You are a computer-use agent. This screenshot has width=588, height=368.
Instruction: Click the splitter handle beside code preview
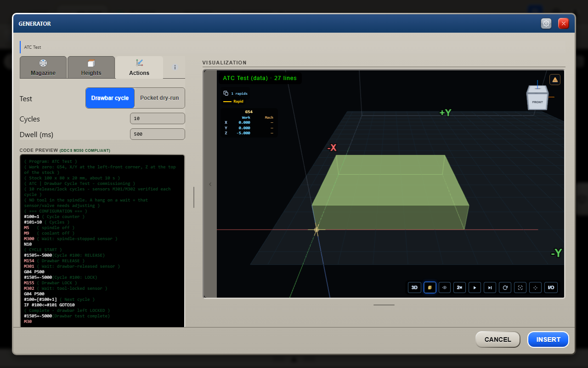click(x=194, y=197)
